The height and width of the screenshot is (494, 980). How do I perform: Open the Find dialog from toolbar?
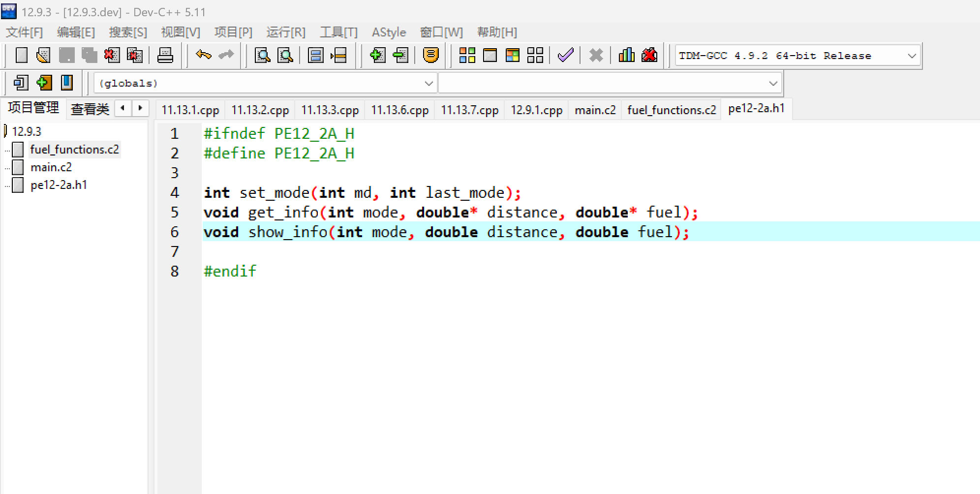tap(263, 55)
